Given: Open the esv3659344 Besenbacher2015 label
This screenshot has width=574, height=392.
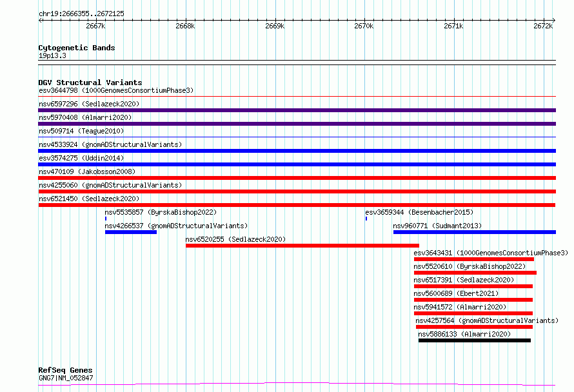Looking at the screenshot, I should pyautogui.click(x=419, y=212).
